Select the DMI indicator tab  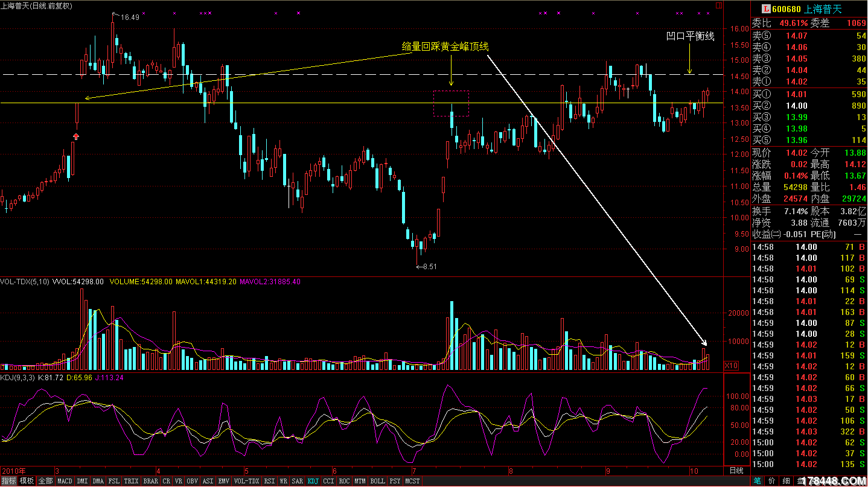point(82,482)
